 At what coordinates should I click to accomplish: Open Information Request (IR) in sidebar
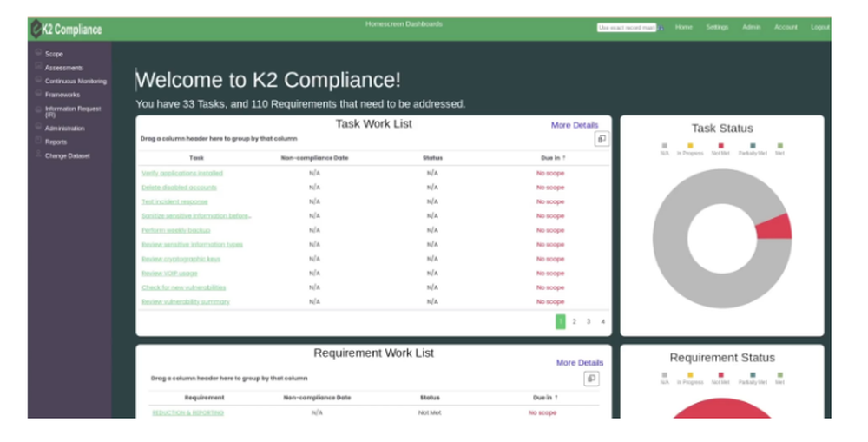click(73, 111)
